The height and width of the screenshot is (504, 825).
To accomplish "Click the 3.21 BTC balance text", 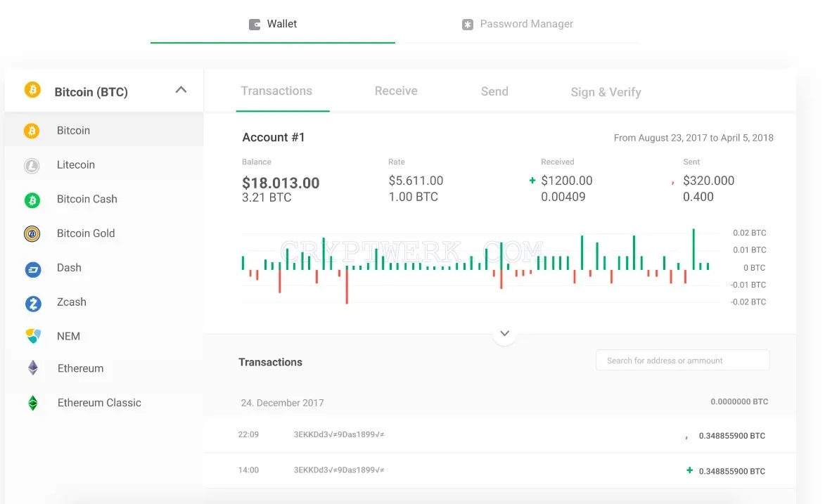I will pos(267,198).
